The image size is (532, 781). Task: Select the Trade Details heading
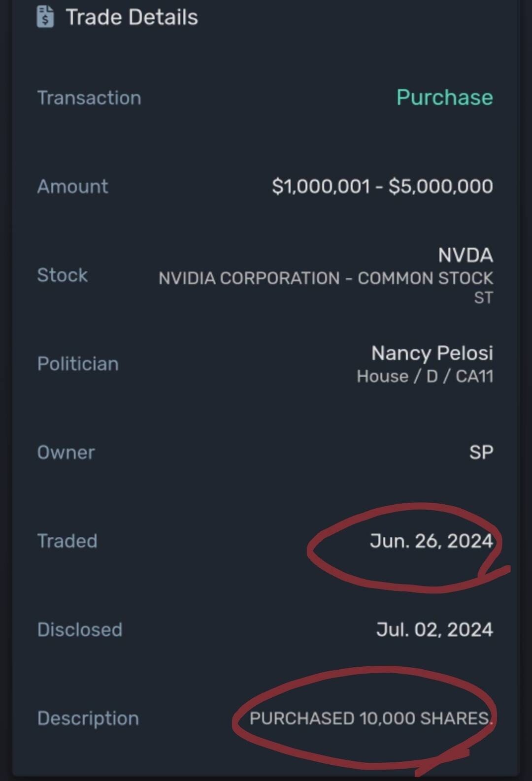[x=132, y=17]
